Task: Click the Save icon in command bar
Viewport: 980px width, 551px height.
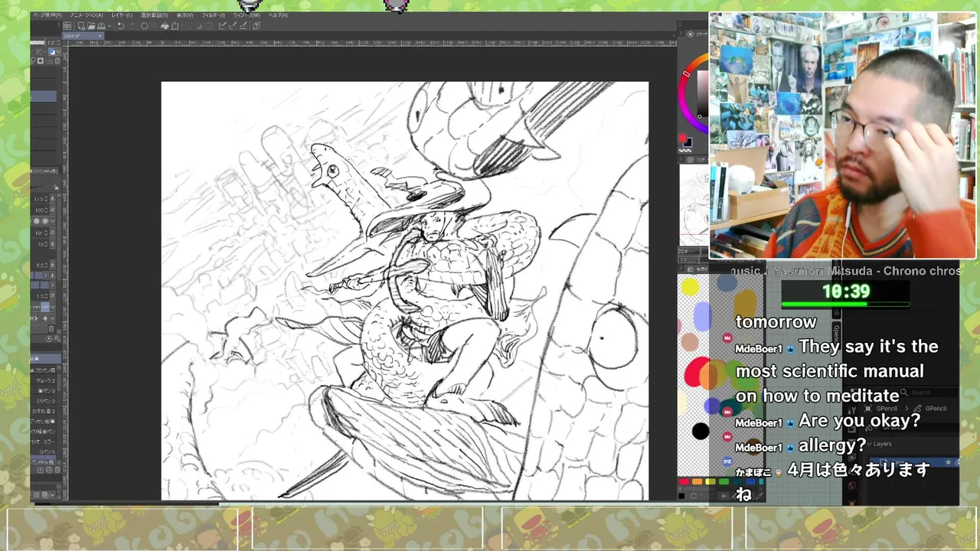Action: coord(101,26)
